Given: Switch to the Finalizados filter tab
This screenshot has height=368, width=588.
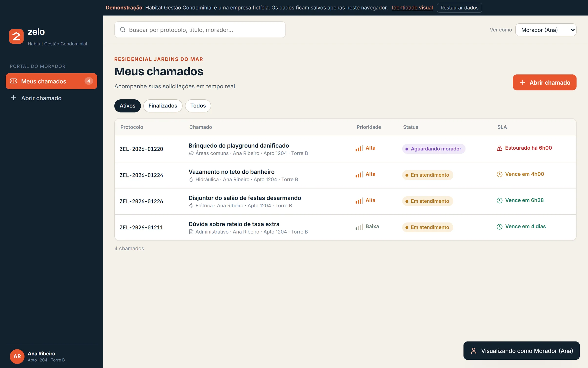Looking at the screenshot, I should 163,106.
